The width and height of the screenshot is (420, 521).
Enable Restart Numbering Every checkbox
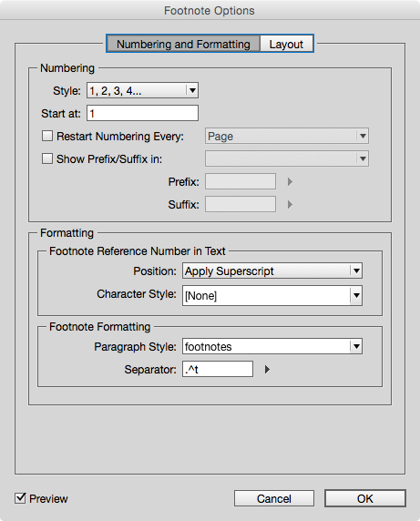click(47, 136)
